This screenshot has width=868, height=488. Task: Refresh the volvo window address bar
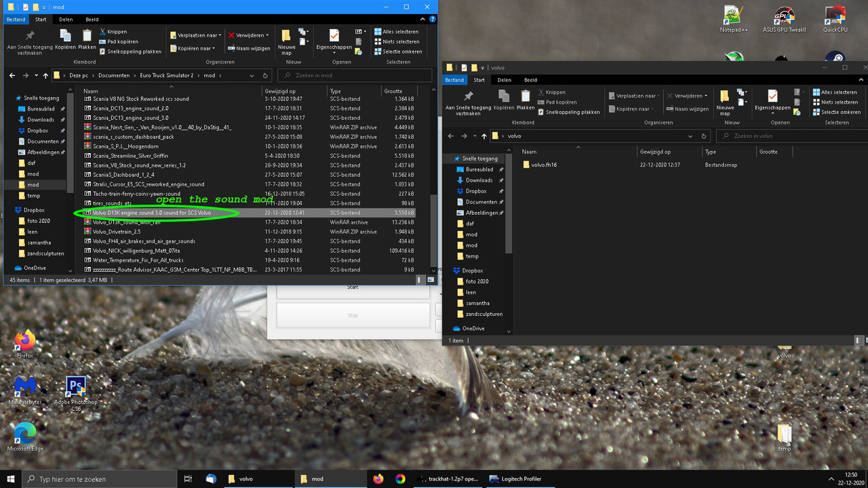[704, 136]
